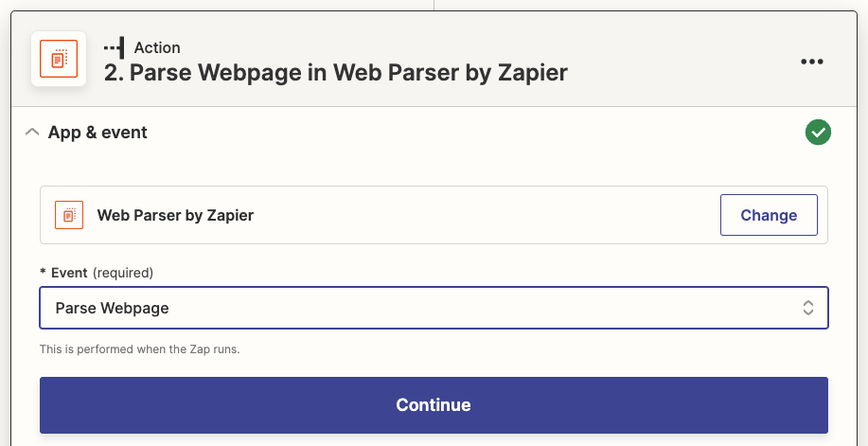Click the Event field's up-down arrows
Viewport: 868px width, 446px height.
click(x=808, y=308)
